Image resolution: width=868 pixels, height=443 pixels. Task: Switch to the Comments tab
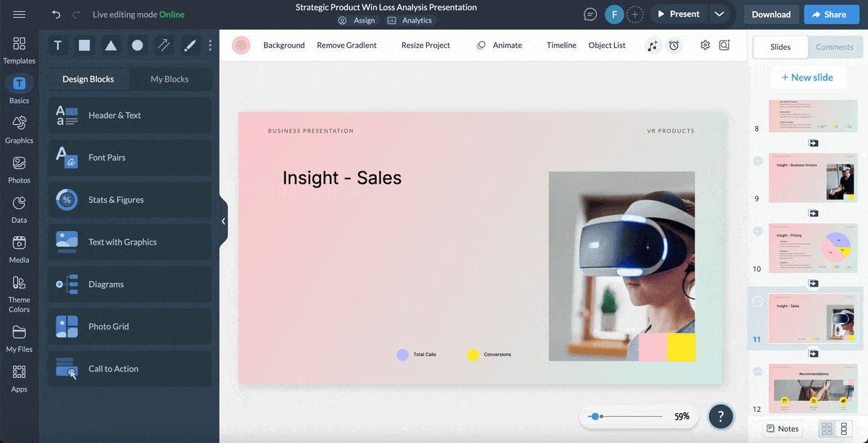click(x=835, y=46)
